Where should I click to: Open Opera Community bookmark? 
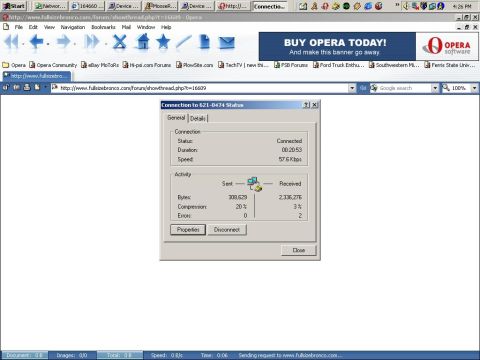point(53,65)
